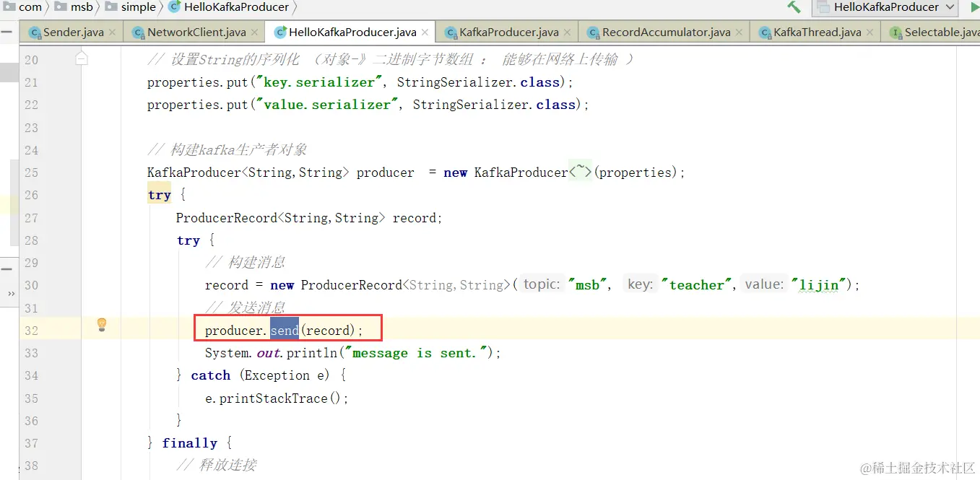The height and width of the screenshot is (480, 980).
Task: Select the 'com' breadcrumb folder
Action: [30, 7]
